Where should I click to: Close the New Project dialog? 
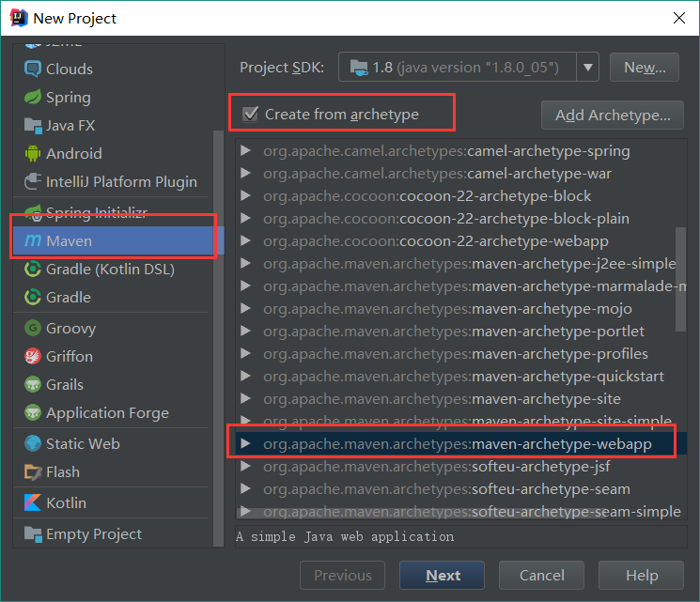click(x=679, y=18)
